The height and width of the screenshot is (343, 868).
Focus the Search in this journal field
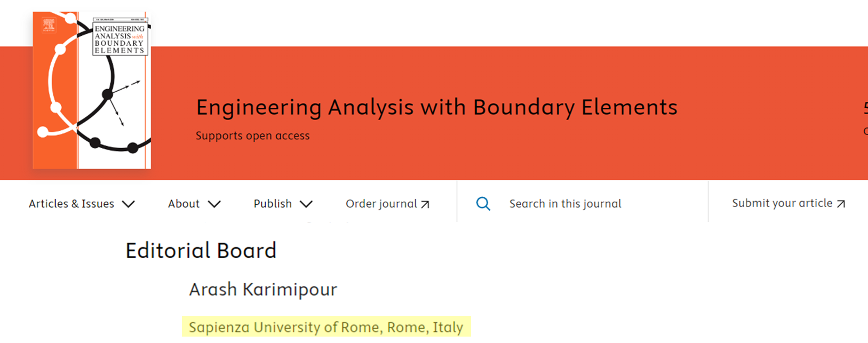click(565, 204)
